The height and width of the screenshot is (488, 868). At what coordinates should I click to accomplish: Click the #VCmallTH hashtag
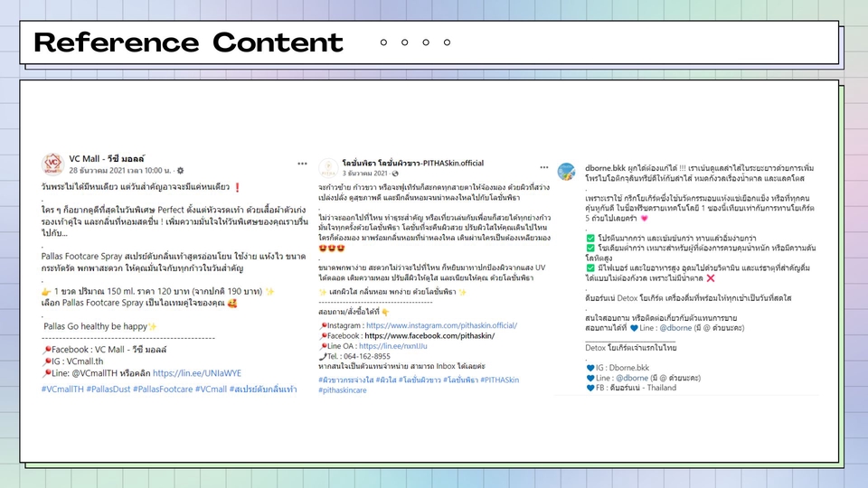62,389
